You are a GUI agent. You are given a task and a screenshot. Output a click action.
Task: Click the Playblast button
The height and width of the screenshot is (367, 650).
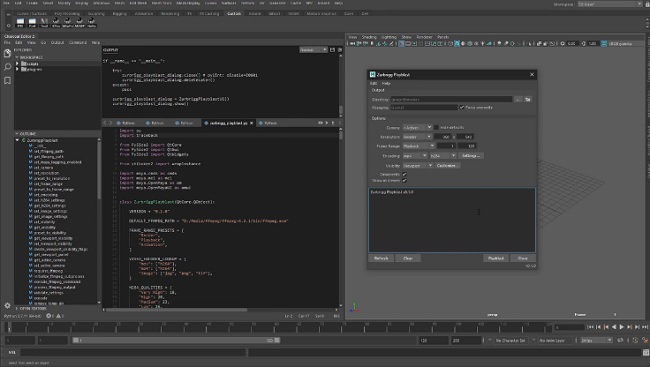(496, 258)
